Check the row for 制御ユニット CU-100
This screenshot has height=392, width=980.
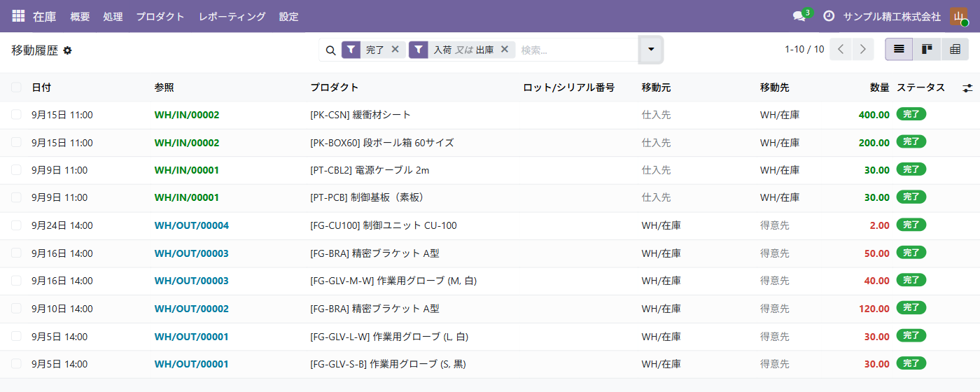16,225
